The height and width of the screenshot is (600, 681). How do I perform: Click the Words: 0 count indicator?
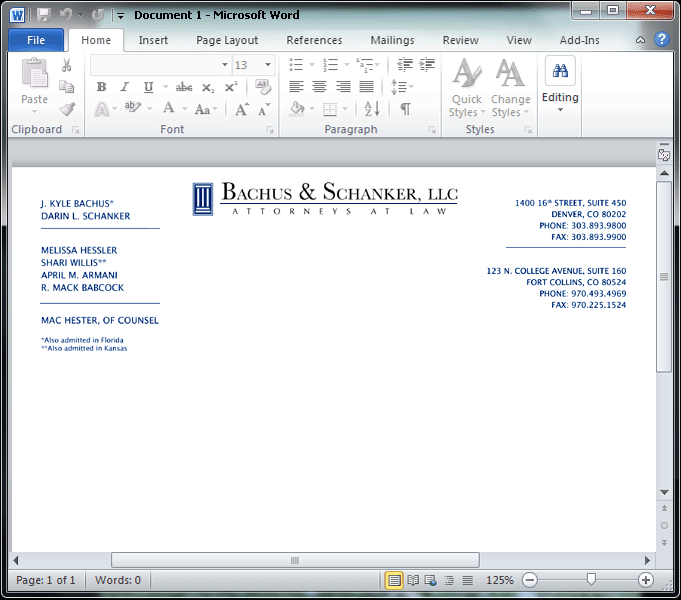[x=118, y=580]
